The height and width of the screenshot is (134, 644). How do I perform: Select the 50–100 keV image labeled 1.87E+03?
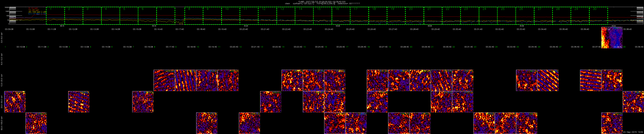(249, 123)
